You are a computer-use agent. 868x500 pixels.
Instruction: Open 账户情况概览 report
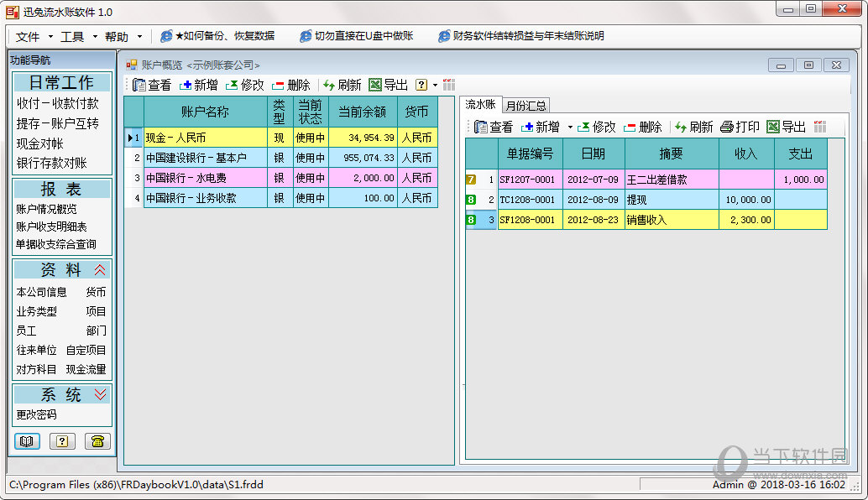click(x=46, y=209)
